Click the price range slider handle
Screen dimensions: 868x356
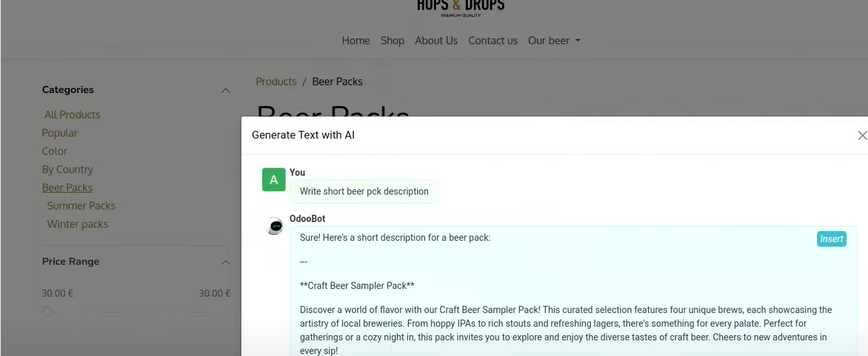click(47, 312)
